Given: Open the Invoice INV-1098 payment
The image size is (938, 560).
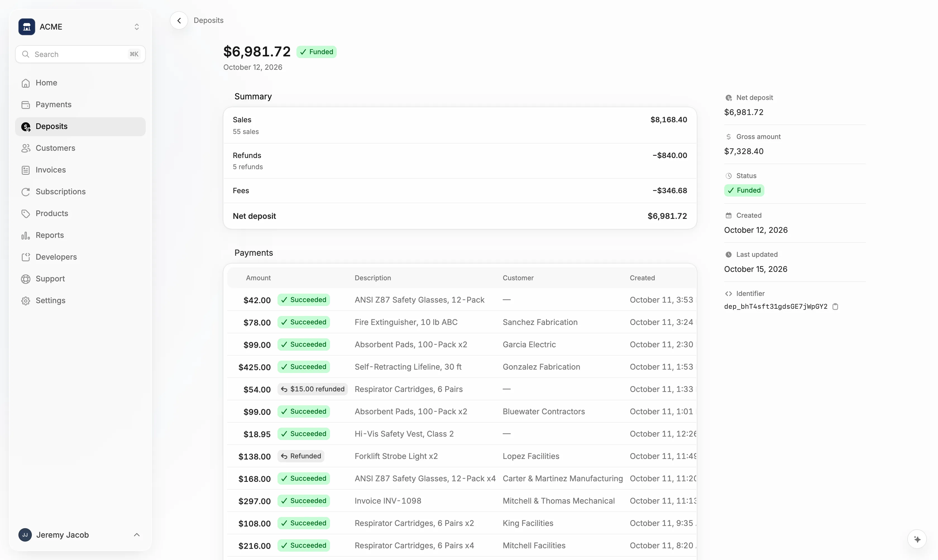Looking at the screenshot, I should point(461,501).
